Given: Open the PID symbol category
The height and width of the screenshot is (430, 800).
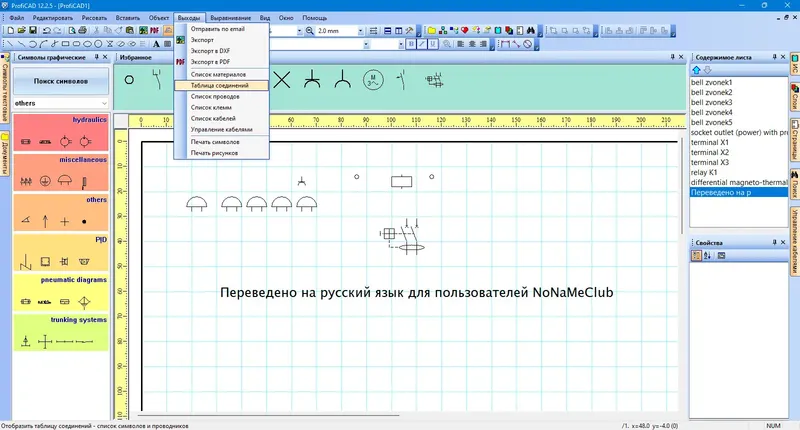Looking at the screenshot, I should (61, 252).
